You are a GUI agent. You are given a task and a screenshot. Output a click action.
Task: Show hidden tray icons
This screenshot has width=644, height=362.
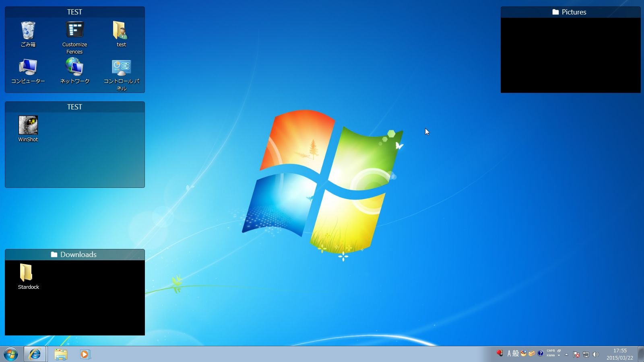(x=567, y=354)
